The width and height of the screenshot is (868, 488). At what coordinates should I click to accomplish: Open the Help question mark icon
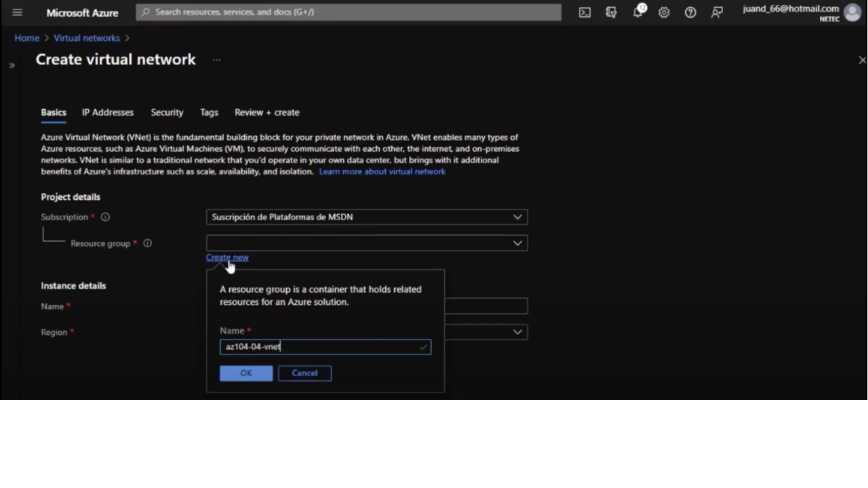click(690, 12)
